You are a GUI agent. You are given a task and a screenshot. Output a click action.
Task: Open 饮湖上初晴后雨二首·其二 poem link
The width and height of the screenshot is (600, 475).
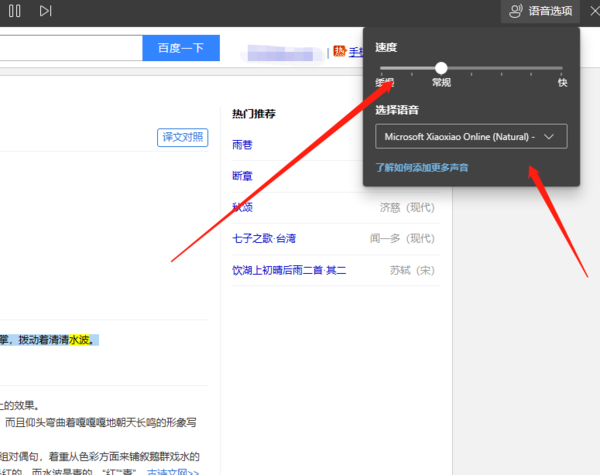288,270
